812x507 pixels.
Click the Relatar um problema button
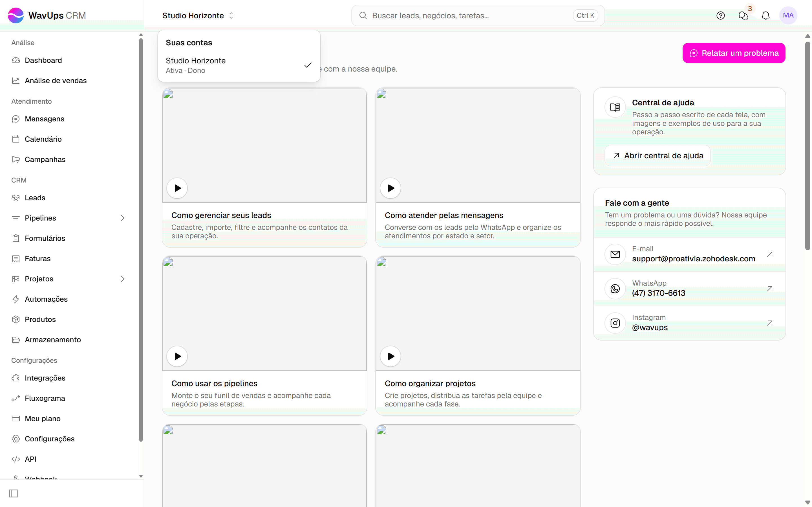pyautogui.click(x=734, y=53)
